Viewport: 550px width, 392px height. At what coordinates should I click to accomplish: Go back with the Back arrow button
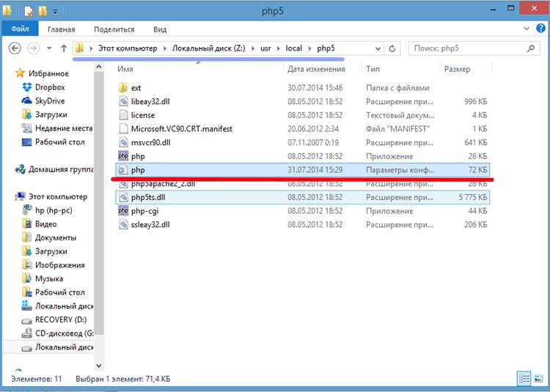(x=15, y=48)
